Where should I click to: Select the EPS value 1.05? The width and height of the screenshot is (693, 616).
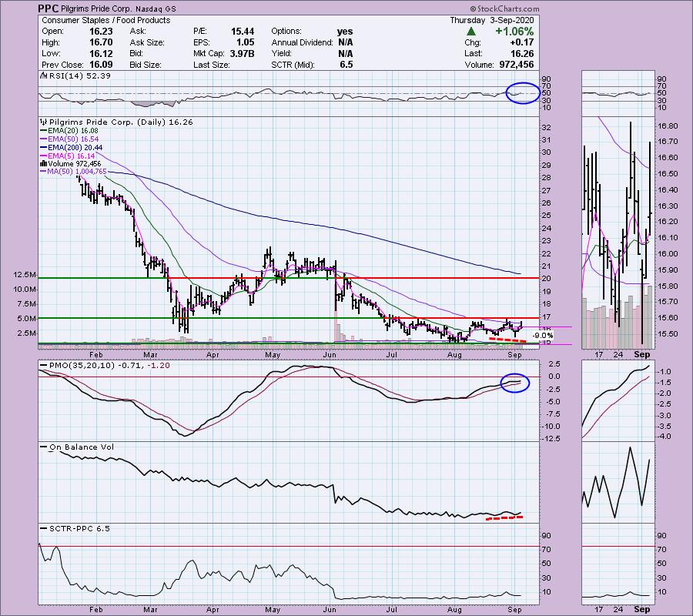[246, 42]
